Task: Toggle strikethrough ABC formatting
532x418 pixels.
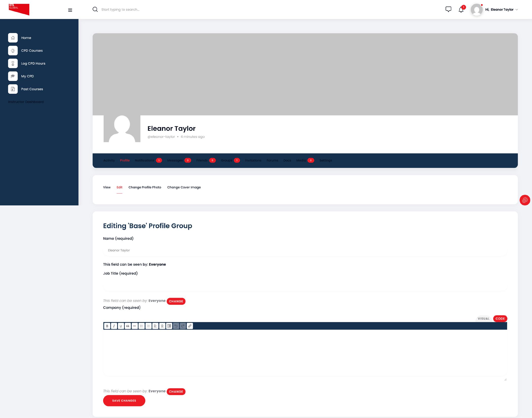Action: [x=135, y=326]
